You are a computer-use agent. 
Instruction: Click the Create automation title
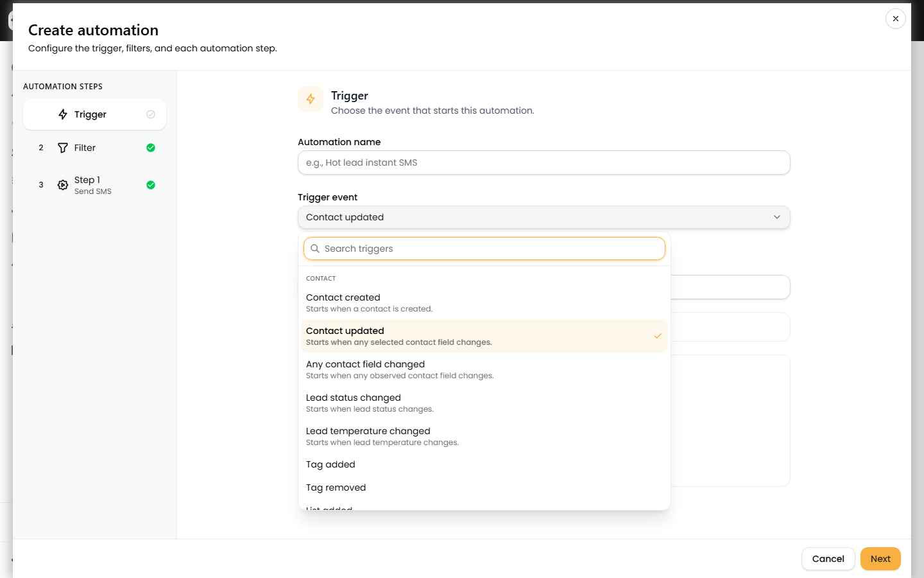(93, 30)
